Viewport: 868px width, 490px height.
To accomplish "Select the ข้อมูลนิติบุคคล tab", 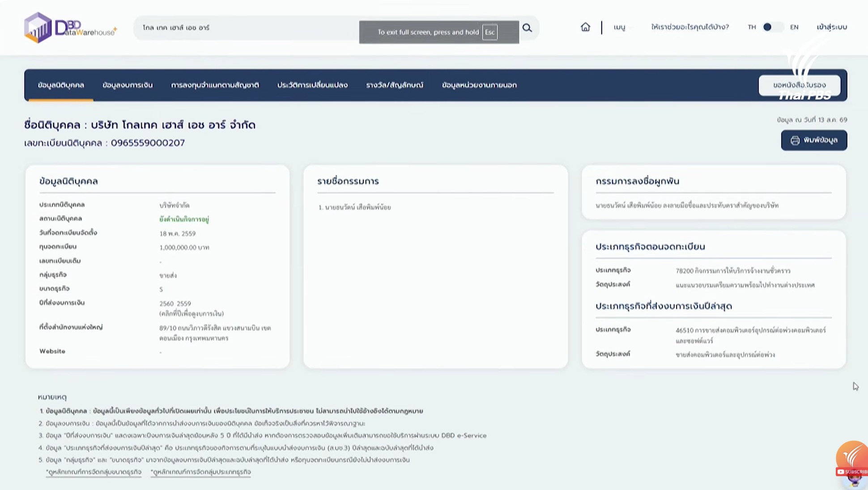I will (61, 85).
